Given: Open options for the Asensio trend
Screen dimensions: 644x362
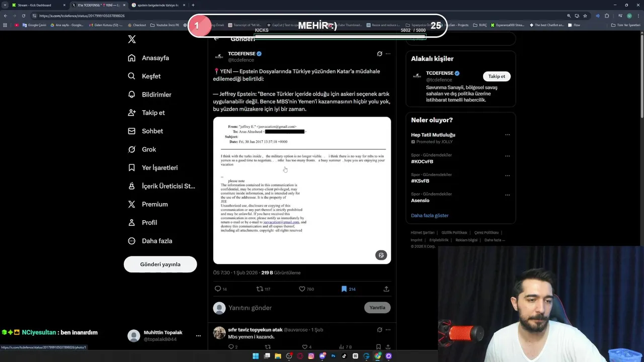Looking at the screenshot, I should [x=507, y=195].
